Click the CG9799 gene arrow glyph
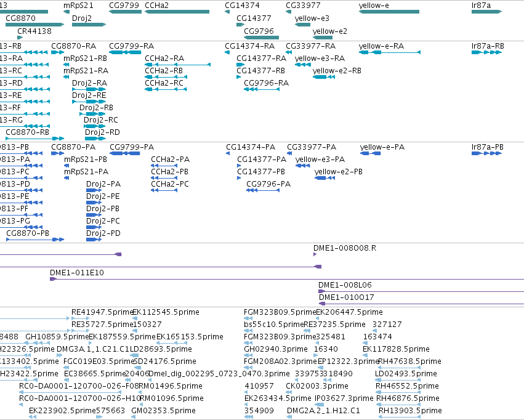Viewport: 524px width, 420px height. (x=126, y=12)
